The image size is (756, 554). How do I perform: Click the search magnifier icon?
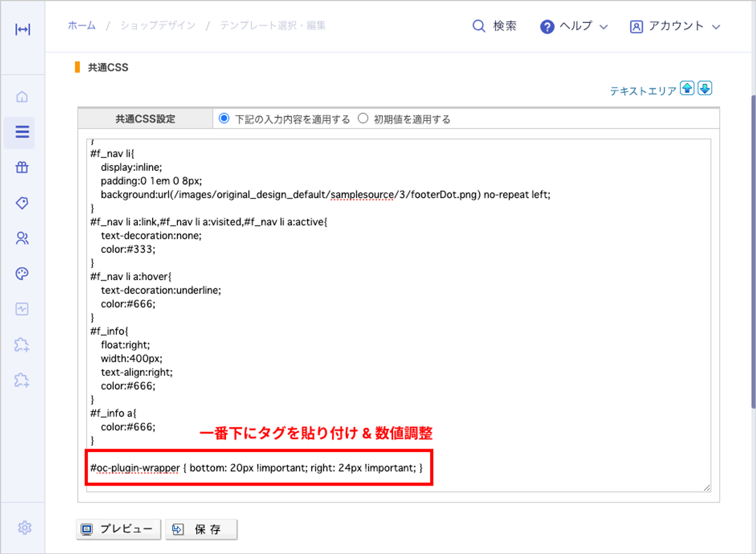tap(479, 26)
